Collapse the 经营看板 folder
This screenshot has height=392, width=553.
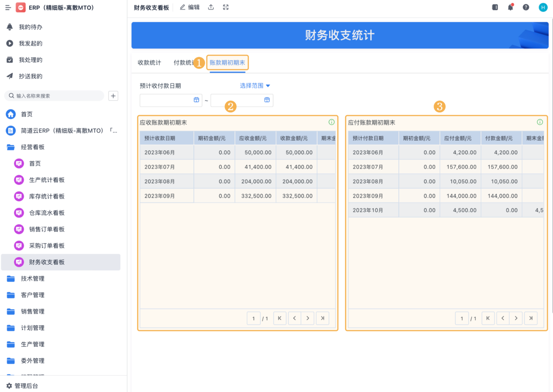click(32, 147)
